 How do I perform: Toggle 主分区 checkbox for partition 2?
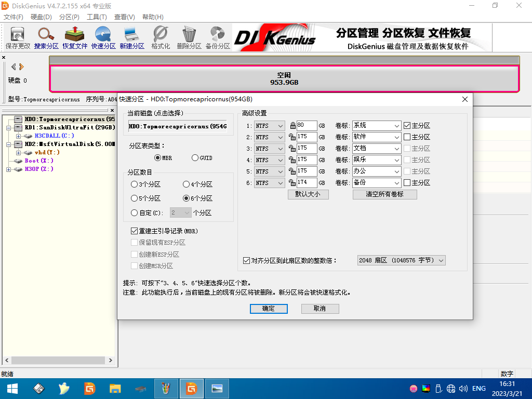(407, 137)
